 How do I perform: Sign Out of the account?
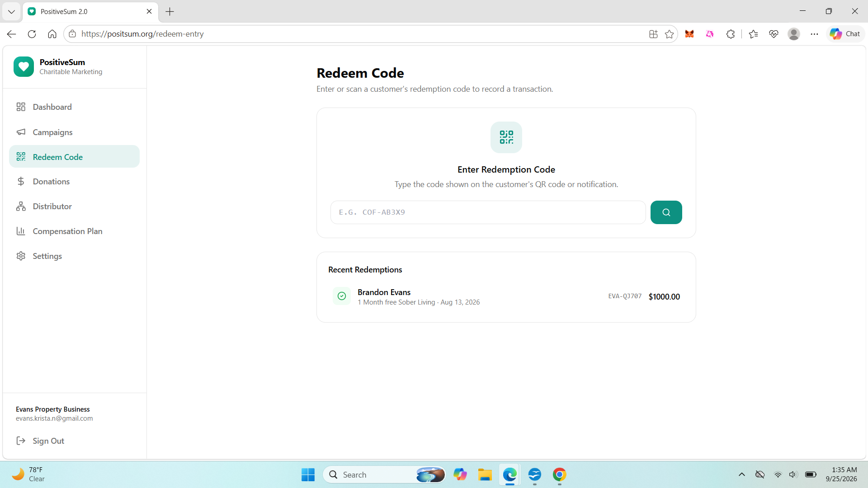click(x=40, y=441)
